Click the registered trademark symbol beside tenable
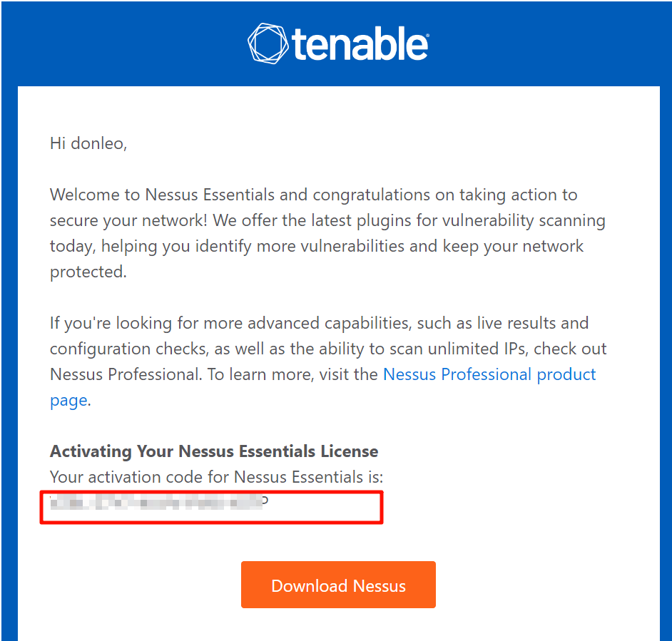This screenshot has height=641, width=672. (427, 34)
